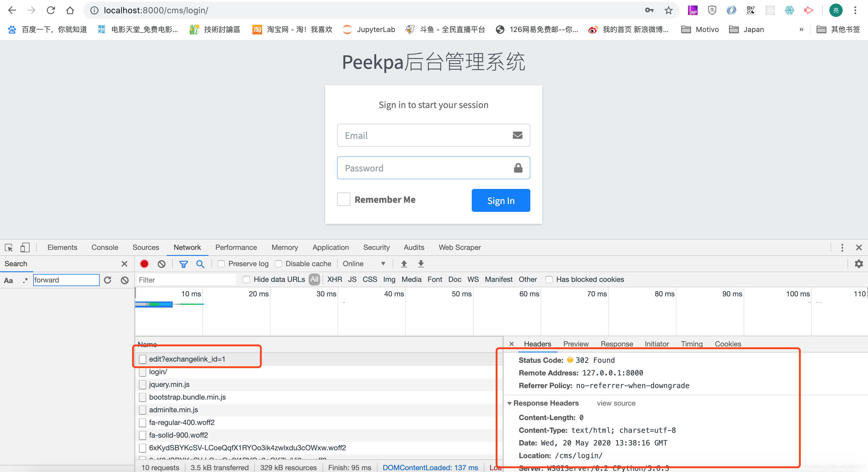868x472 pixels.
Task: Toggle device toolbar icon
Action: [x=25, y=247]
